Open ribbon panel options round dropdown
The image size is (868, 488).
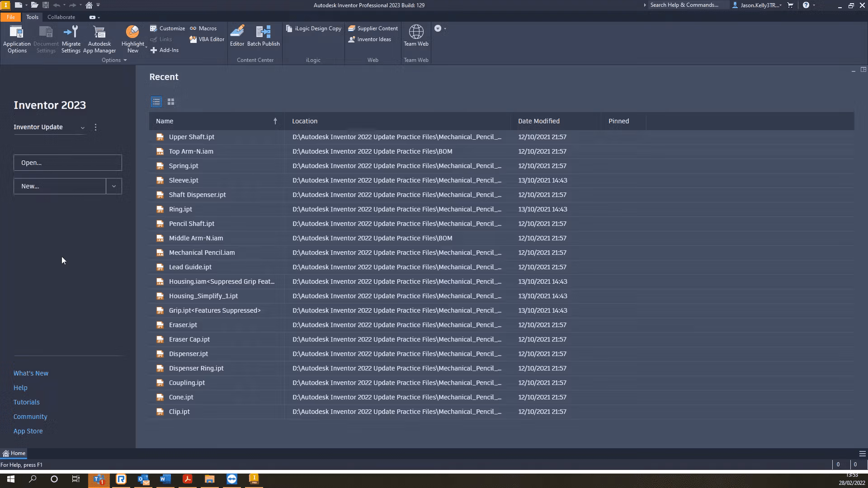click(439, 28)
